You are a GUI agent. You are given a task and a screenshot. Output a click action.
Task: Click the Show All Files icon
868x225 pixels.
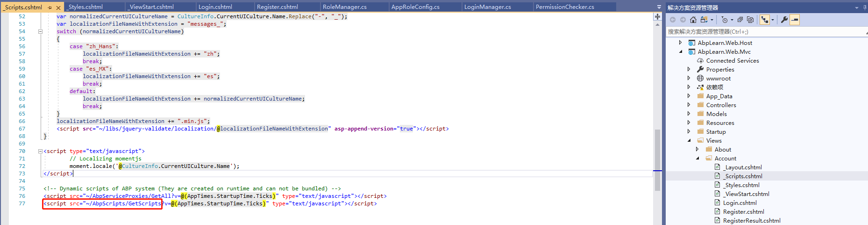click(x=750, y=20)
